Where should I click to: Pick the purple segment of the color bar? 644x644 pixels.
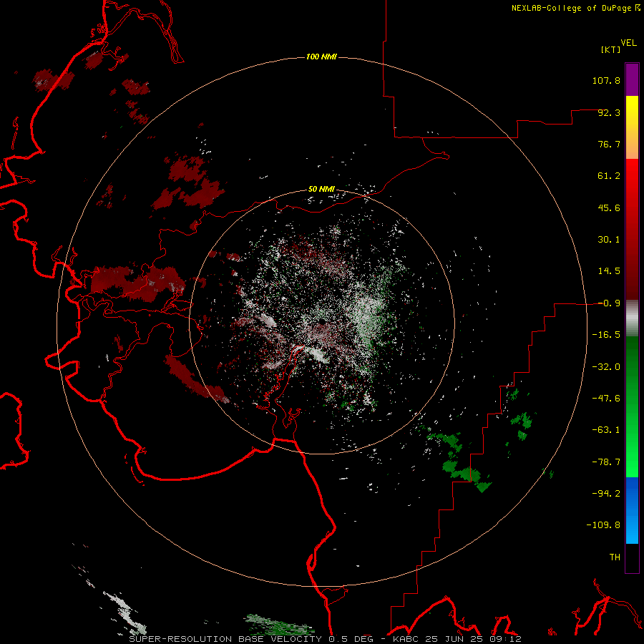(632, 79)
